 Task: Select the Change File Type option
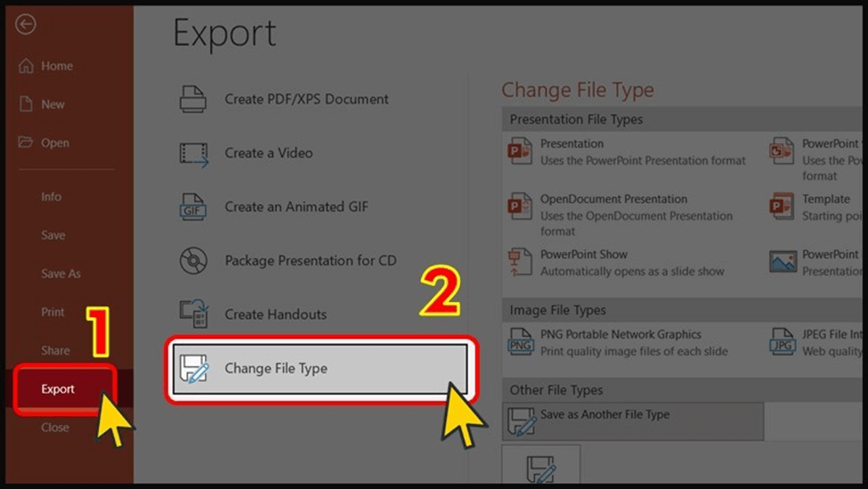[x=320, y=369]
